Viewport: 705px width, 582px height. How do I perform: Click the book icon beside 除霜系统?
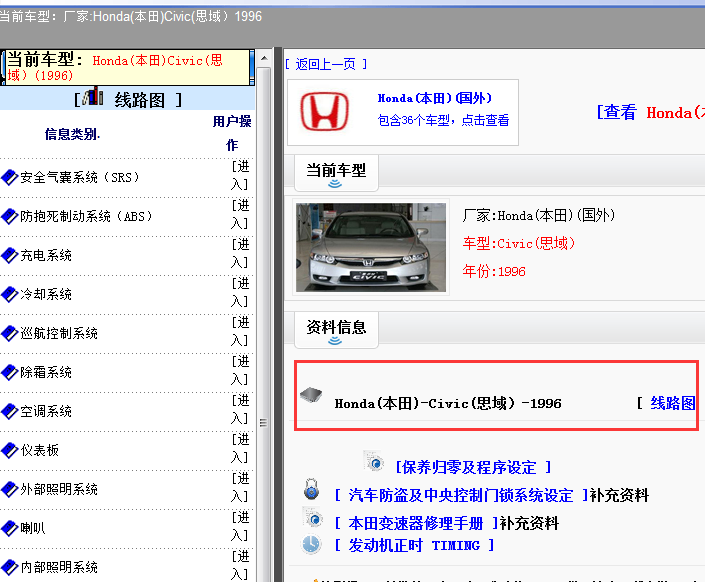point(9,372)
